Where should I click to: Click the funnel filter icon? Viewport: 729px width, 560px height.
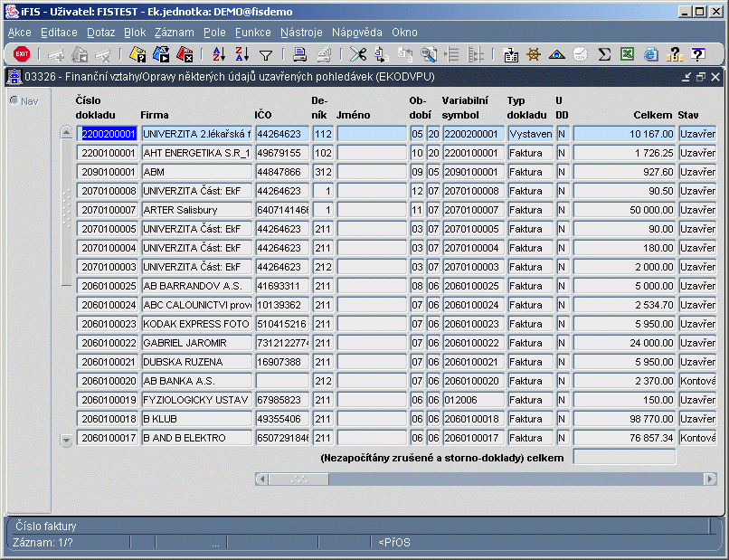266,56
